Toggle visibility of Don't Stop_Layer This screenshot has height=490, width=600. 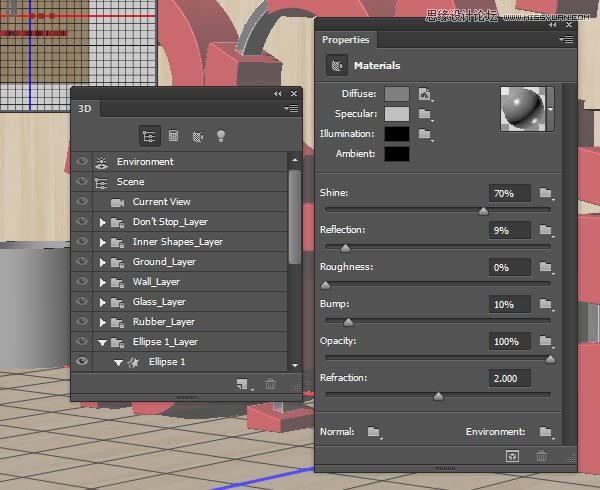[82, 221]
